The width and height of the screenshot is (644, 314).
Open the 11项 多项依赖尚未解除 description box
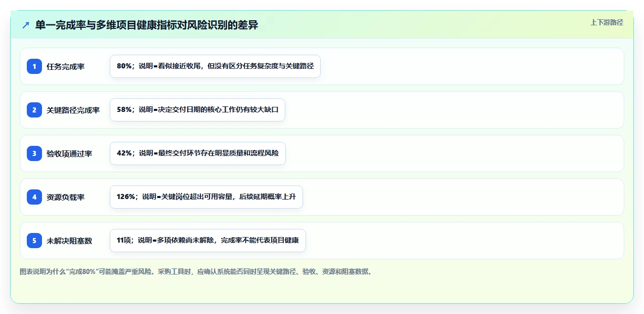[207, 241]
